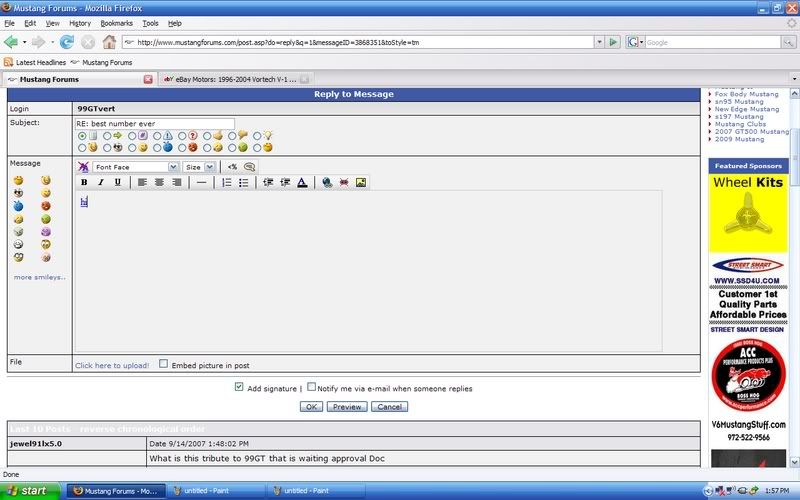Go to Firefox home page
This screenshot has height=500, width=800.
[109, 42]
